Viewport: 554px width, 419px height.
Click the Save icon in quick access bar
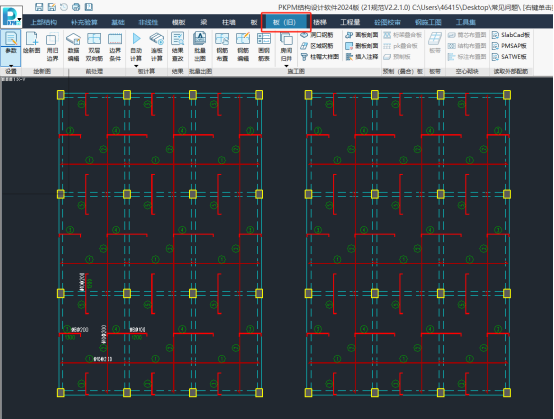(39, 7)
